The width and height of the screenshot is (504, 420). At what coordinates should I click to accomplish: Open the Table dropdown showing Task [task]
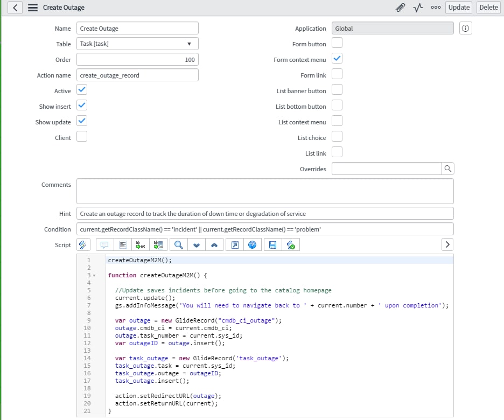pyautogui.click(x=137, y=44)
